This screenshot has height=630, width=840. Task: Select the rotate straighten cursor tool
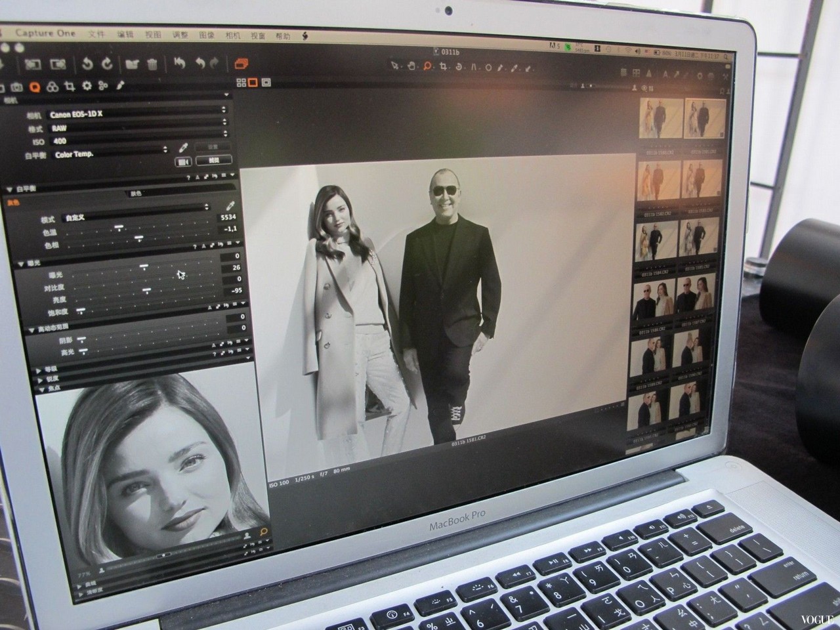[459, 66]
